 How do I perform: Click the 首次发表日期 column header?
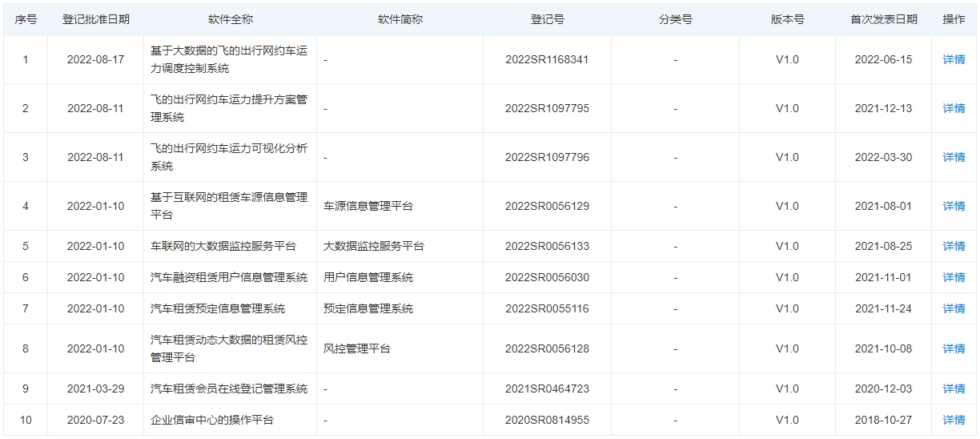pyautogui.click(x=883, y=19)
